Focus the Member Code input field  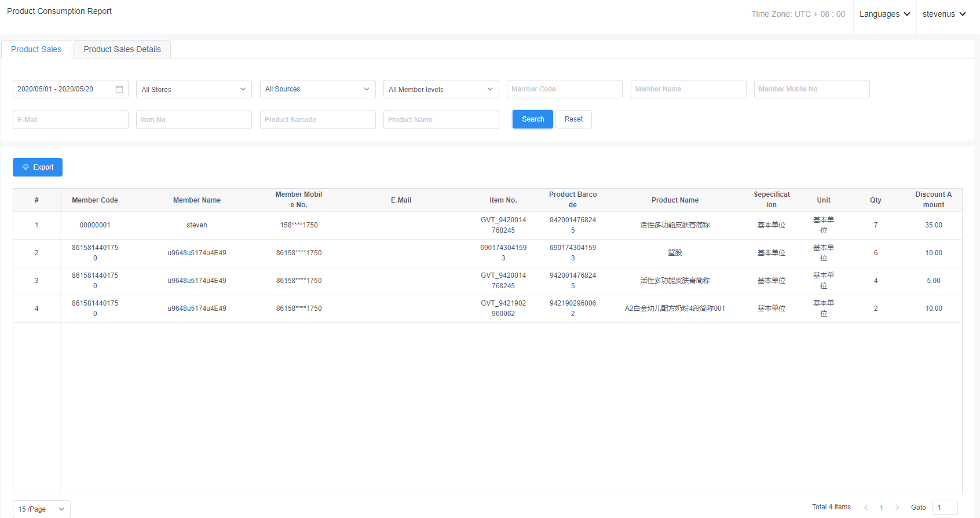click(x=564, y=89)
